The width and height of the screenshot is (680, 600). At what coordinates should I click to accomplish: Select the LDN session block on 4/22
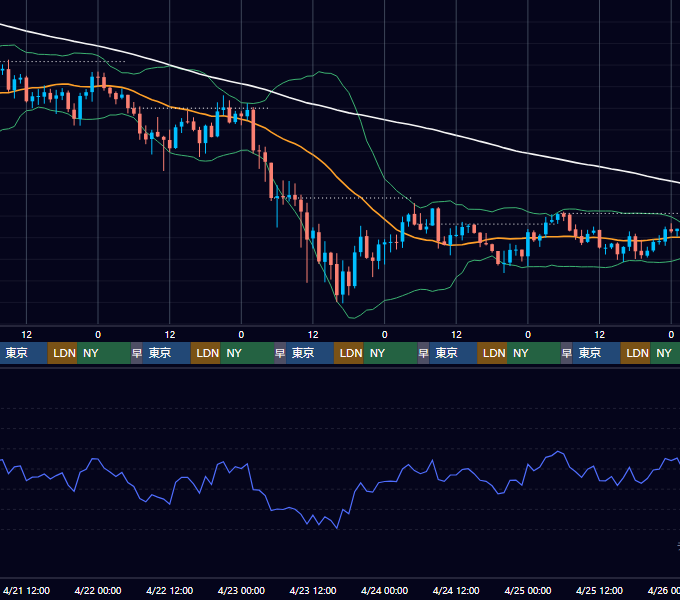(206, 353)
